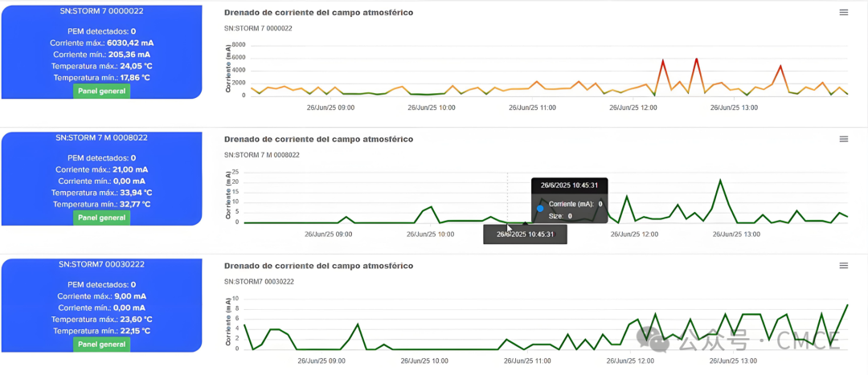Click the highest peak in the STORM 7 M 0008022 chart
The height and width of the screenshot is (375, 868).
720,181
